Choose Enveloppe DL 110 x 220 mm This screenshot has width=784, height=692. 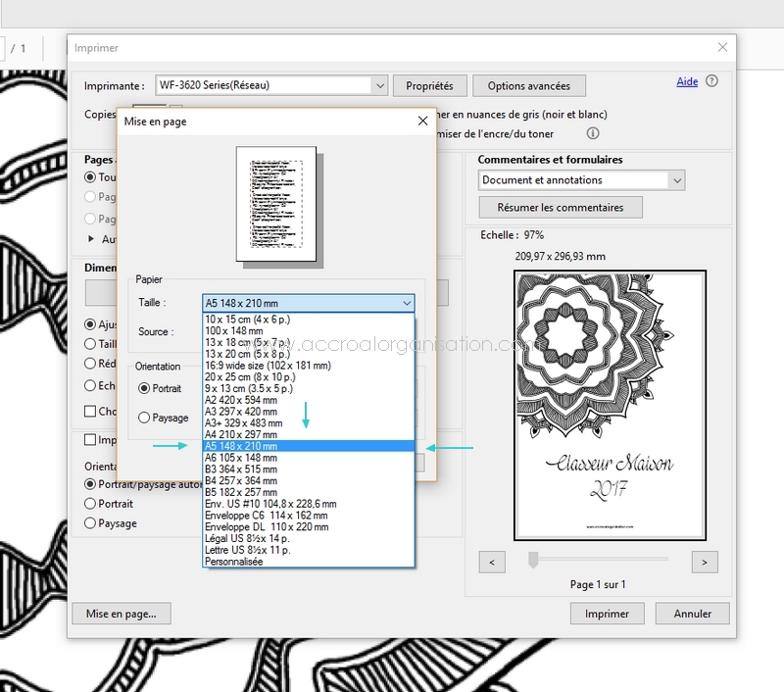[x=261, y=526]
